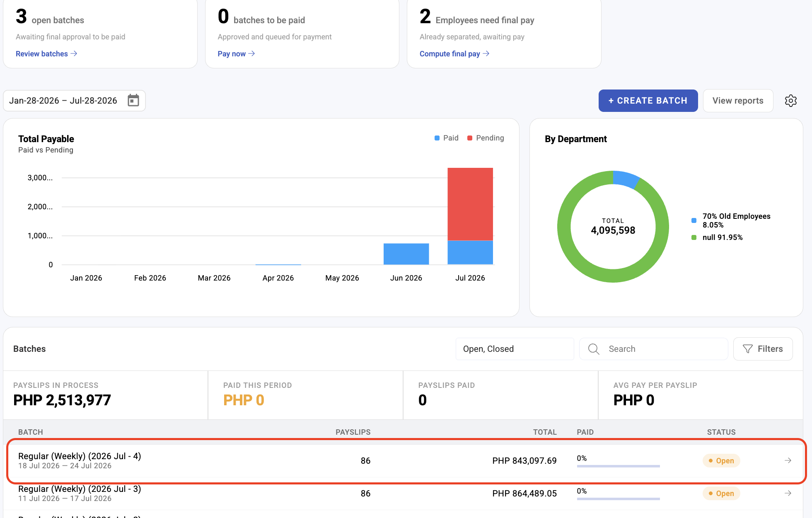Toggle the null 91.95% legend item
The image size is (812, 518).
[x=717, y=237]
